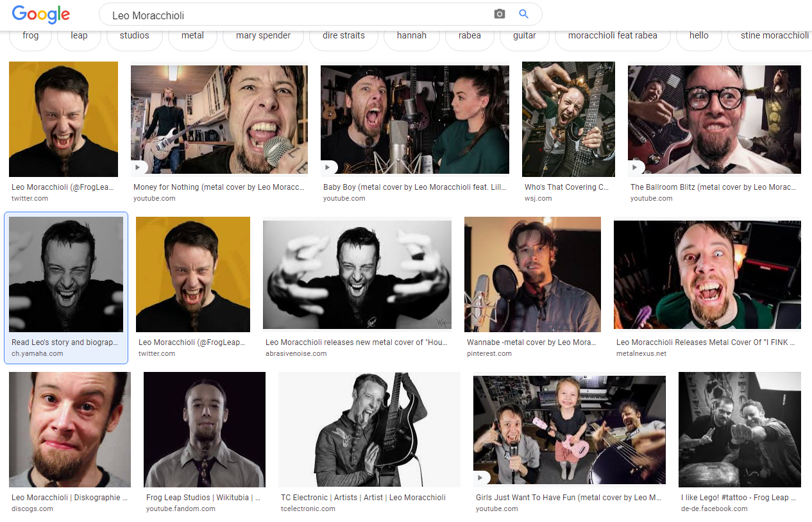
Task: Open the metalnexus.net close-up image
Action: pos(707,274)
